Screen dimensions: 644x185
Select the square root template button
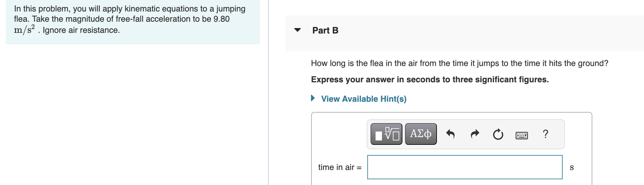[386, 134]
